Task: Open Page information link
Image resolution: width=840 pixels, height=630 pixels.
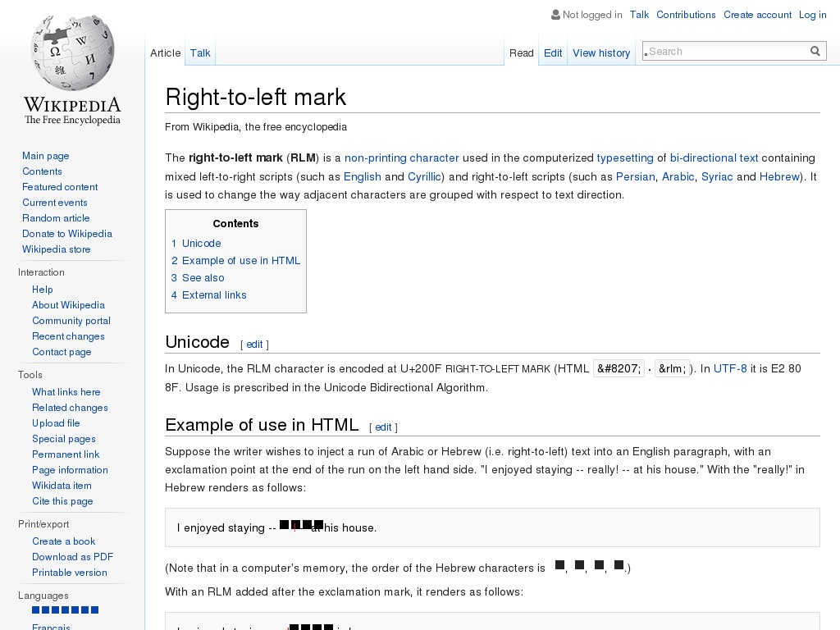Action: 70,470
